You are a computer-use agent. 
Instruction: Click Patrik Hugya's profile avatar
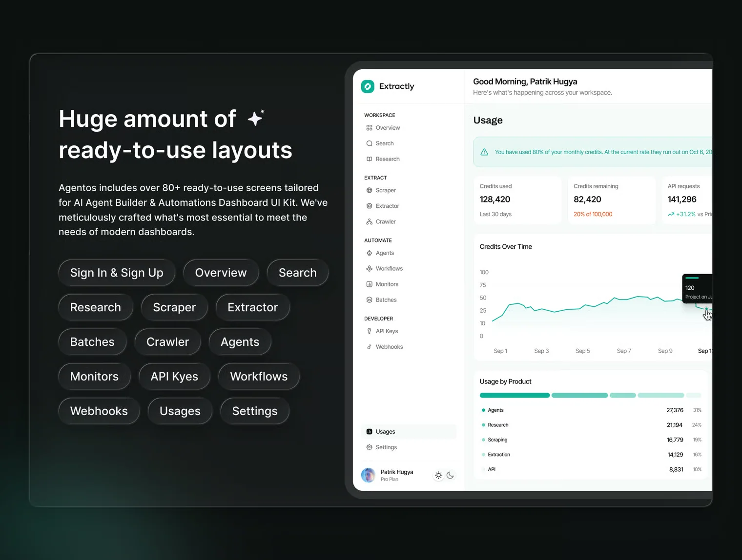[368, 475]
